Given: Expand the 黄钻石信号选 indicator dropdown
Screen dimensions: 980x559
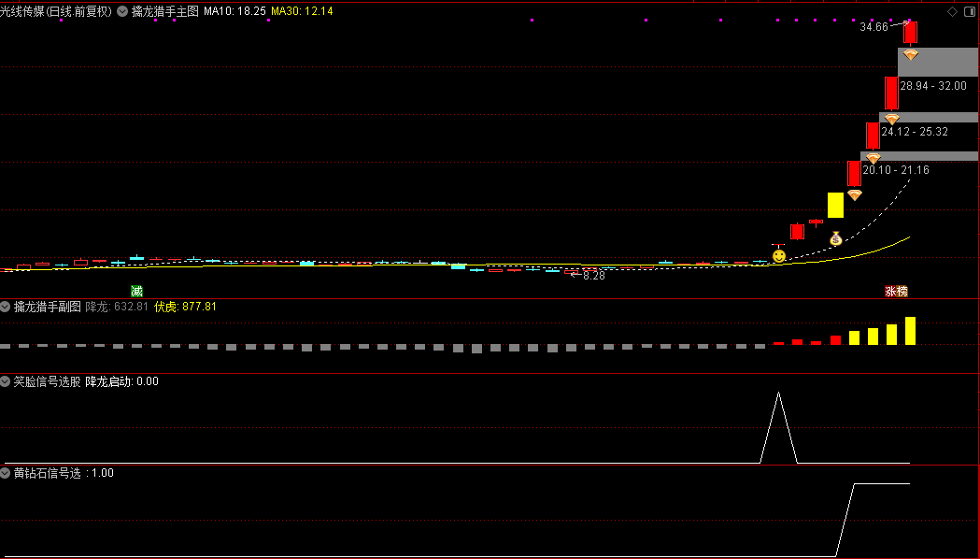Looking at the screenshot, I should 5,473.
